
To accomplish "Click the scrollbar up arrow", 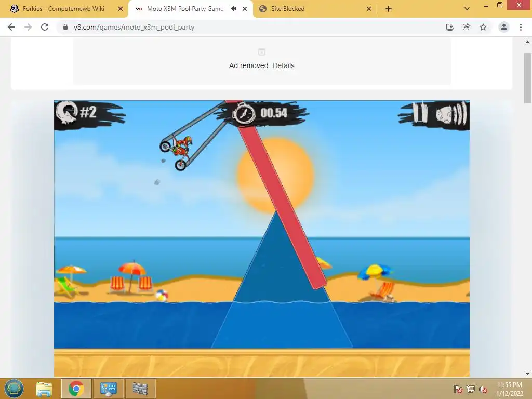I will pyautogui.click(x=528, y=42).
